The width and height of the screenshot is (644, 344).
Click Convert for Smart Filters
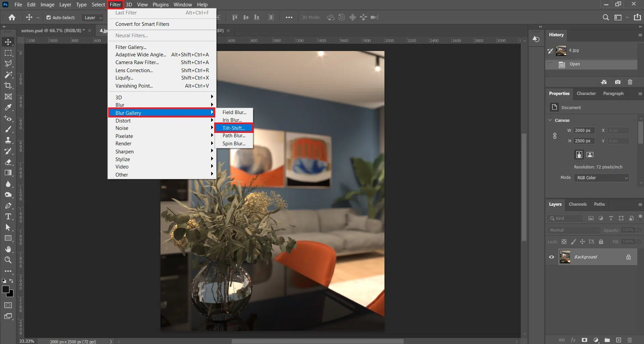coord(142,24)
